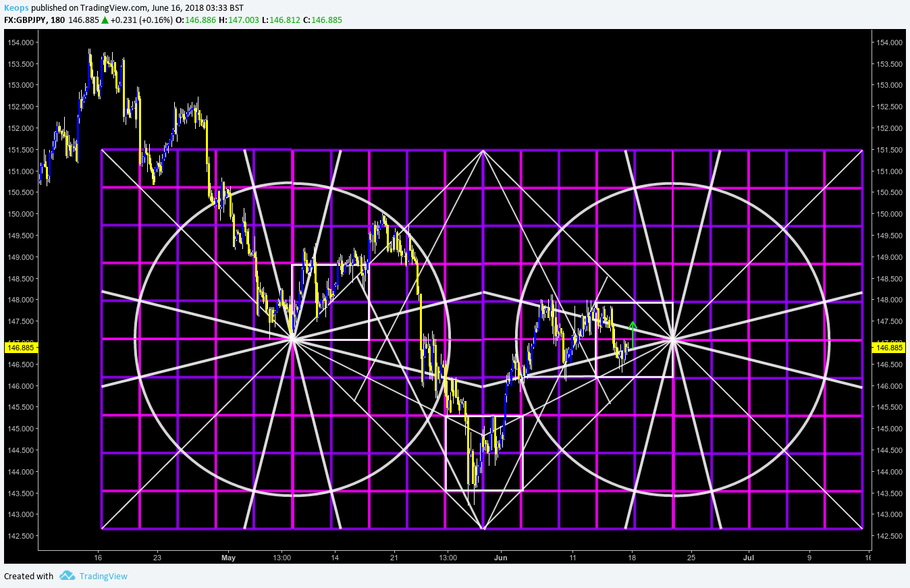Click 152.000 on the right price axis
The width and height of the screenshot is (910, 588).
coord(889,128)
